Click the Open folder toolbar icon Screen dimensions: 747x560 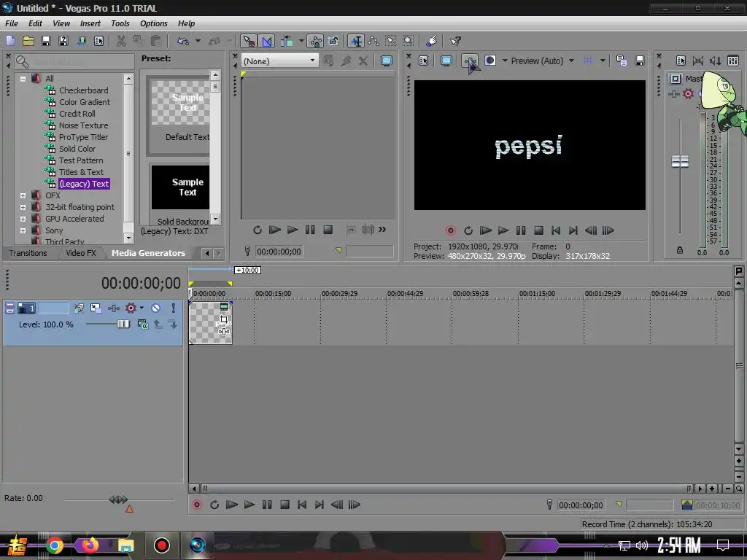pyautogui.click(x=28, y=41)
